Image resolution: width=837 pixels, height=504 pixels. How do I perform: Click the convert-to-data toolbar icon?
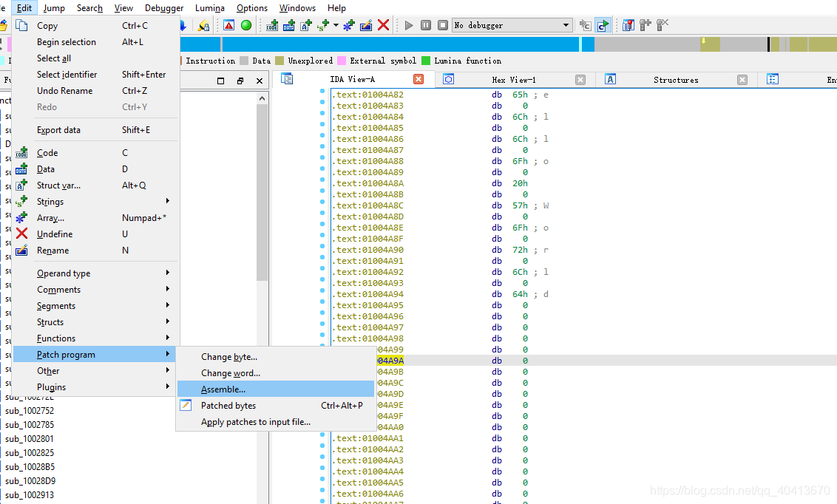289,25
